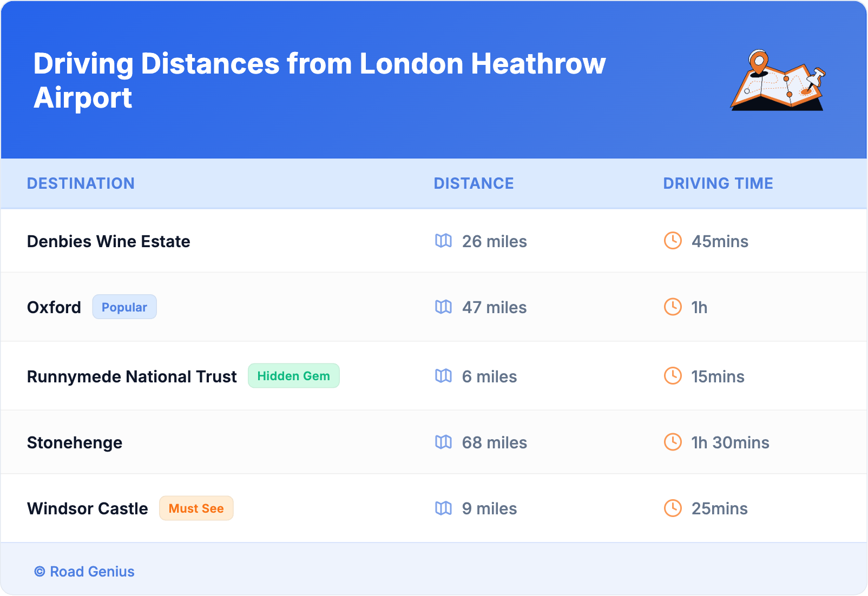Image resolution: width=868 pixels, height=596 pixels.
Task: Click the map icon beside 68 miles
Action: pyautogui.click(x=443, y=442)
